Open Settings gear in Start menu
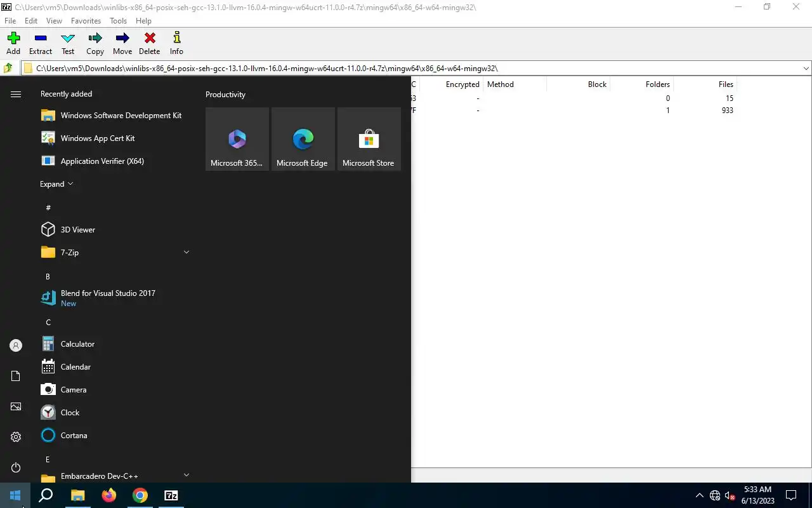The image size is (812, 508). (16, 437)
